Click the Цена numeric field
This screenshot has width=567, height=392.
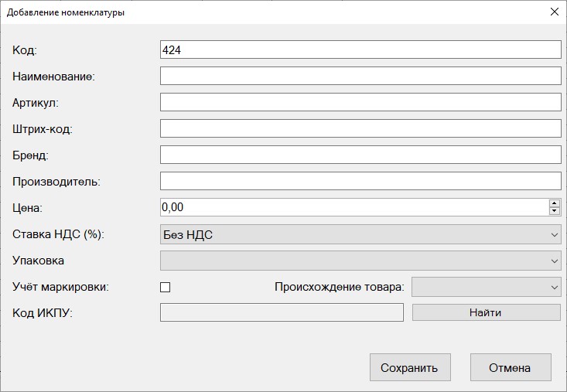pyautogui.click(x=352, y=207)
